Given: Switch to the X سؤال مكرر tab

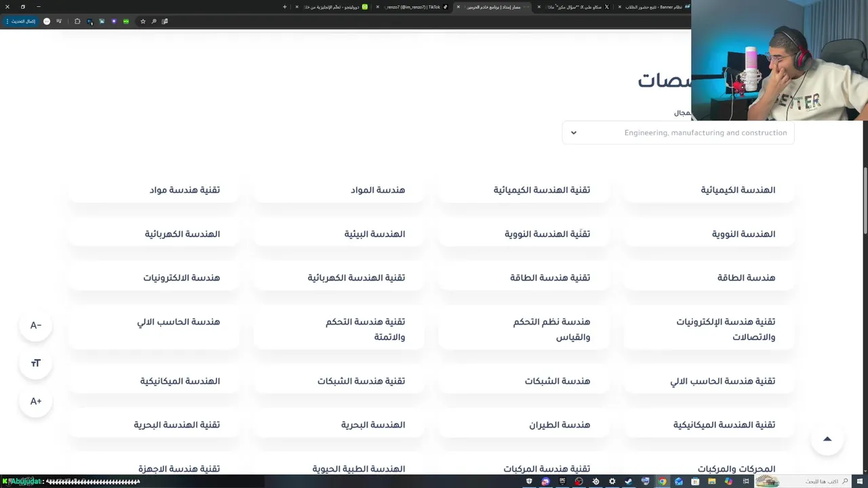Looking at the screenshot, I should point(574,7).
